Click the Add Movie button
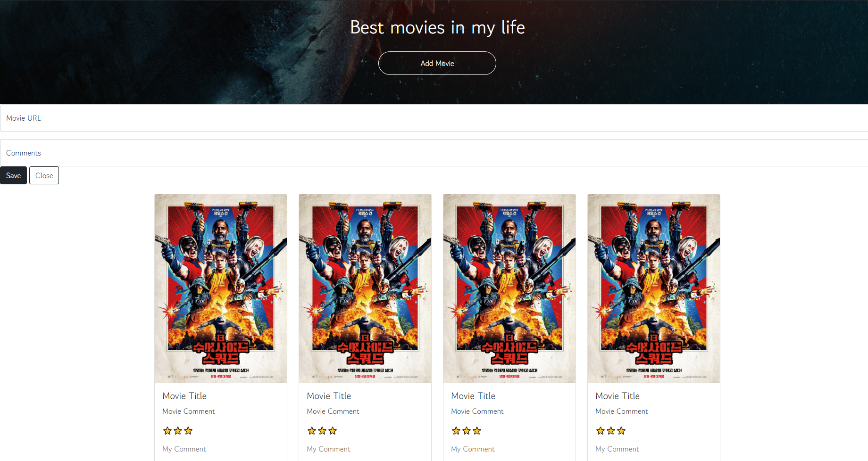This screenshot has width=868, height=461. point(437,63)
